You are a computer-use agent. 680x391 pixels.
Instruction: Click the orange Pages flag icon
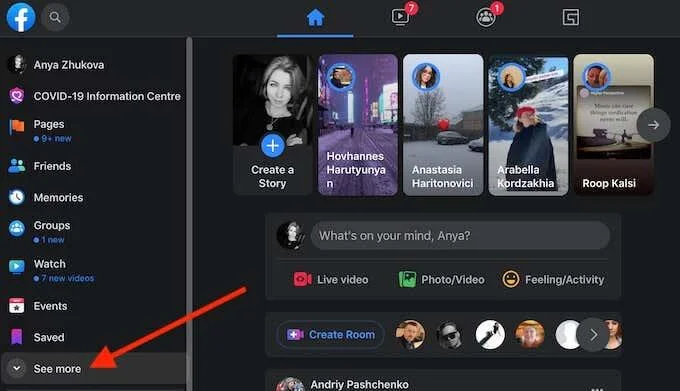(x=17, y=127)
